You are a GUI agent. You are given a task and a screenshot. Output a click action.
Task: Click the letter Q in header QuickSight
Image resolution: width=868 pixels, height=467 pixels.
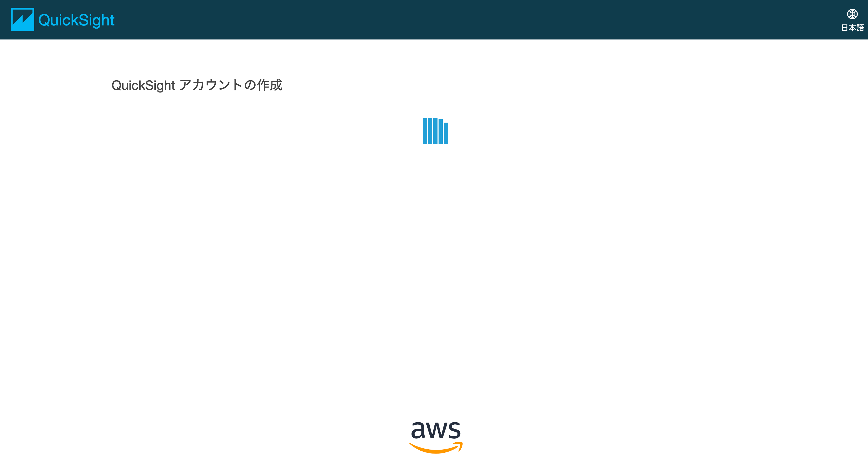(44, 20)
